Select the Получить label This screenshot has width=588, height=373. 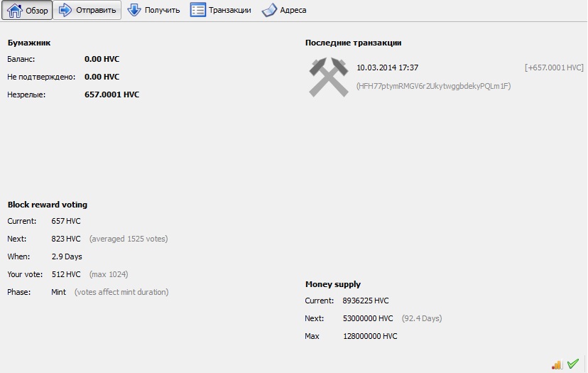pos(163,10)
